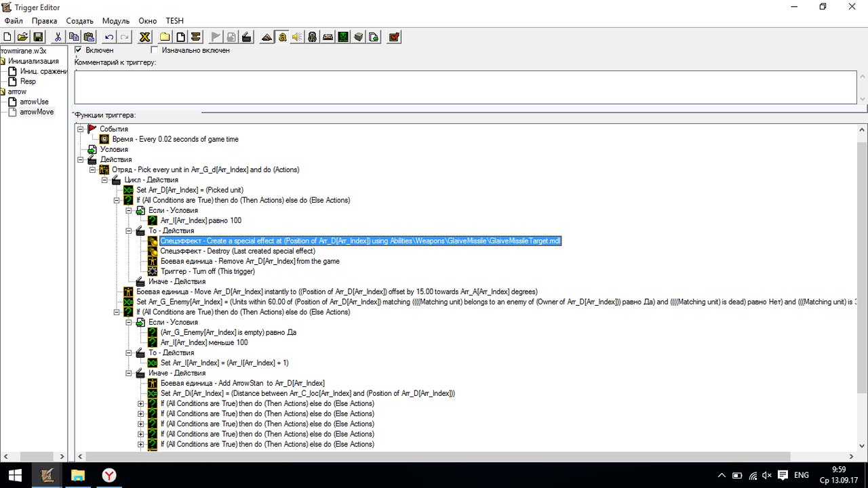
Task: Select the arrowMove trigger
Action: [37, 112]
